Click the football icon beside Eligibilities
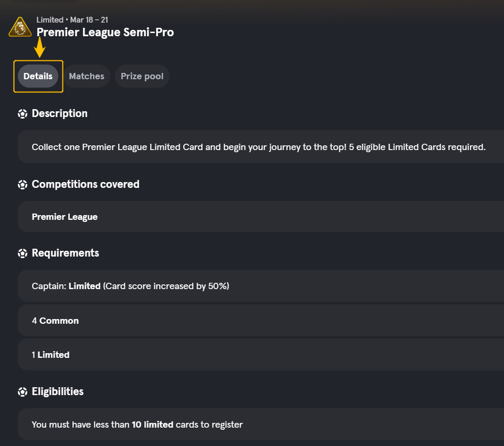Image resolution: width=504 pixels, height=446 pixels. point(23,392)
